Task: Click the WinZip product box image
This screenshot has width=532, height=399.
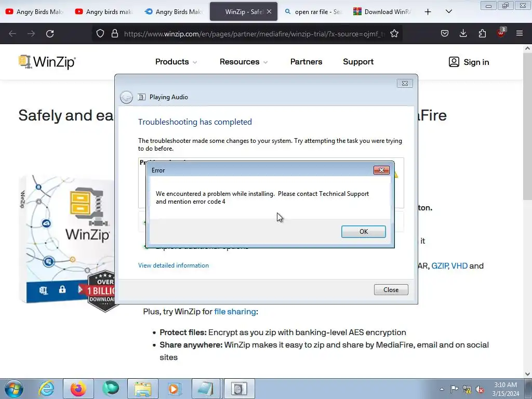Action: click(x=68, y=239)
